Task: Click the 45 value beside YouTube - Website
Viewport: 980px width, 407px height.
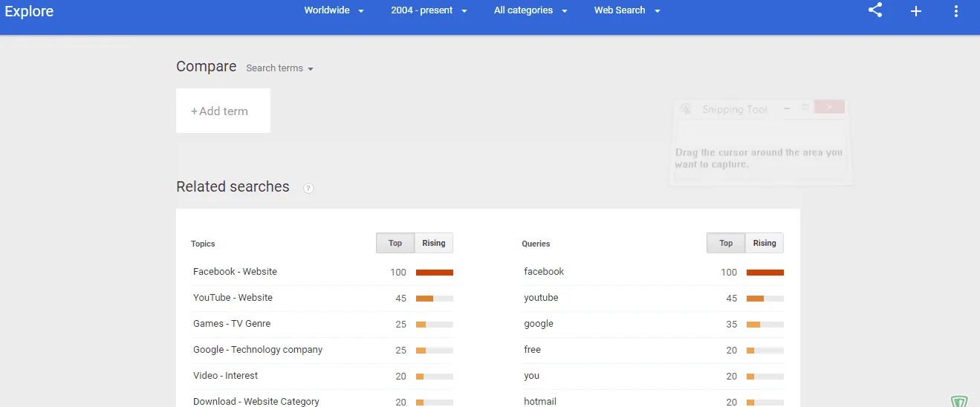Action: pyautogui.click(x=400, y=299)
